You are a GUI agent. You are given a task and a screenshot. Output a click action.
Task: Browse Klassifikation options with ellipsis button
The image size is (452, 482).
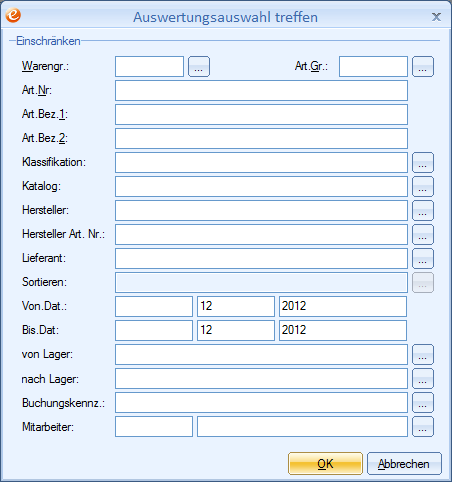tap(423, 162)
